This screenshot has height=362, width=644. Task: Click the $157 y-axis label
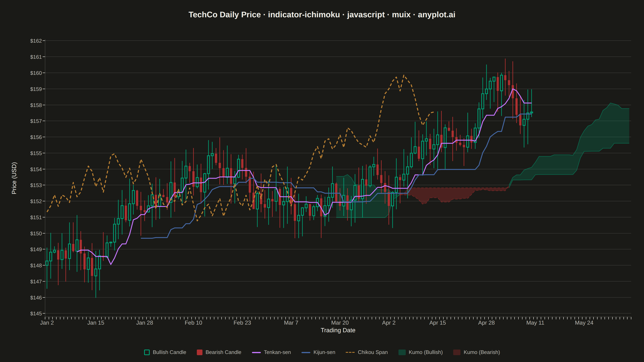[x=36, y=121]
